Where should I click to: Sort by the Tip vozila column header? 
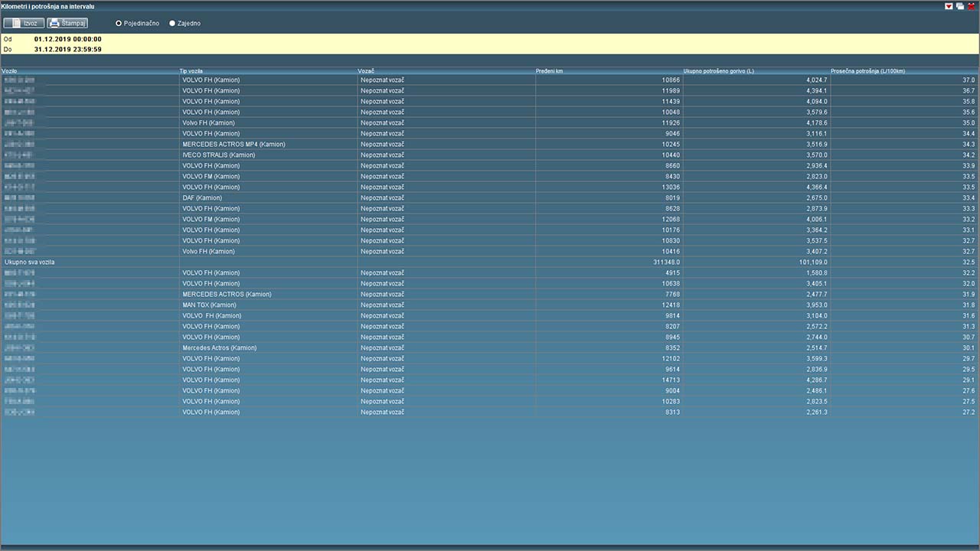(x=191, y=71)
